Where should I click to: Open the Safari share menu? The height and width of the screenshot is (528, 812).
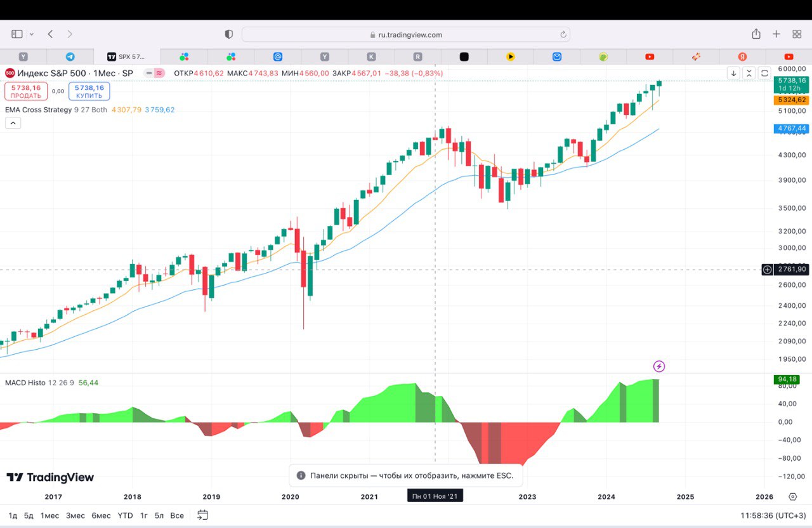pos(756,34)
